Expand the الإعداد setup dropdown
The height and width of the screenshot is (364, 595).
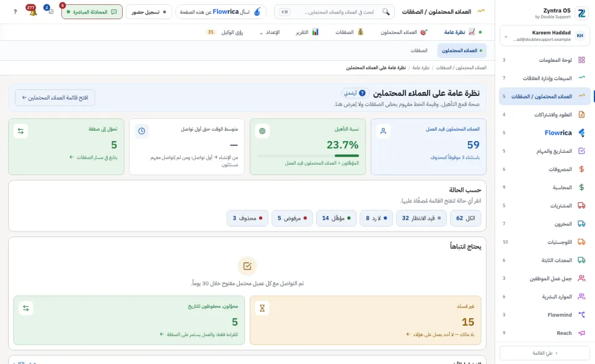click(x=270, y=32)
